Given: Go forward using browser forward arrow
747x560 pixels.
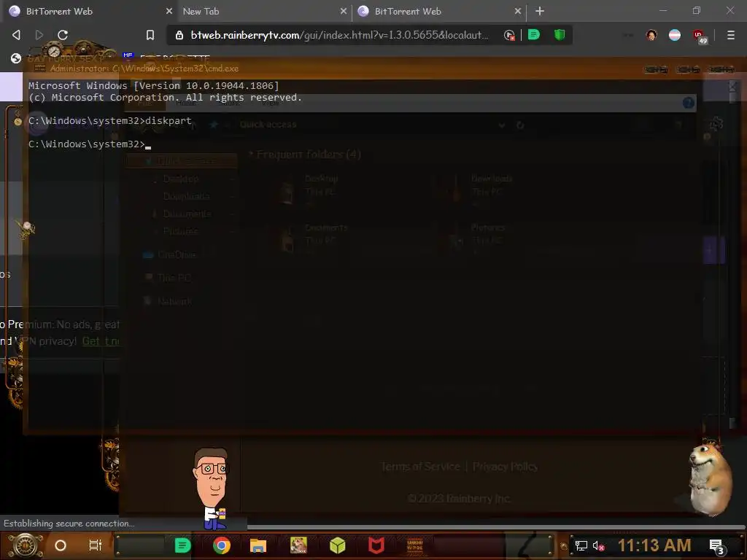Looking at the screenshot, I should (x=39, y=35).
